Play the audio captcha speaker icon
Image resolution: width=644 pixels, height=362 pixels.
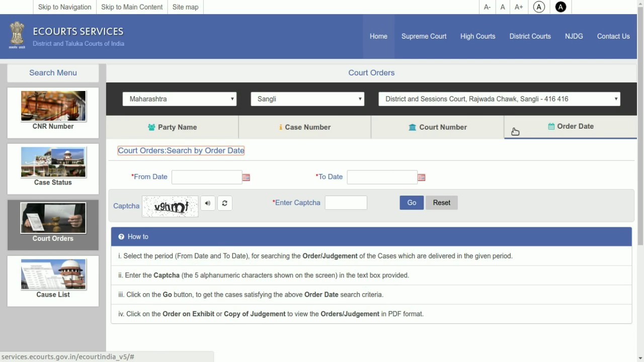207,203
